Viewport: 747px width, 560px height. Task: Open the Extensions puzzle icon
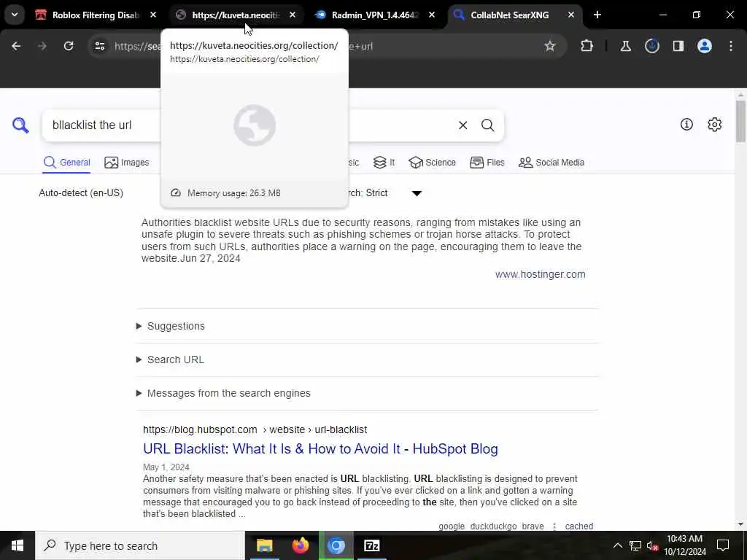(x=587, y=46)
